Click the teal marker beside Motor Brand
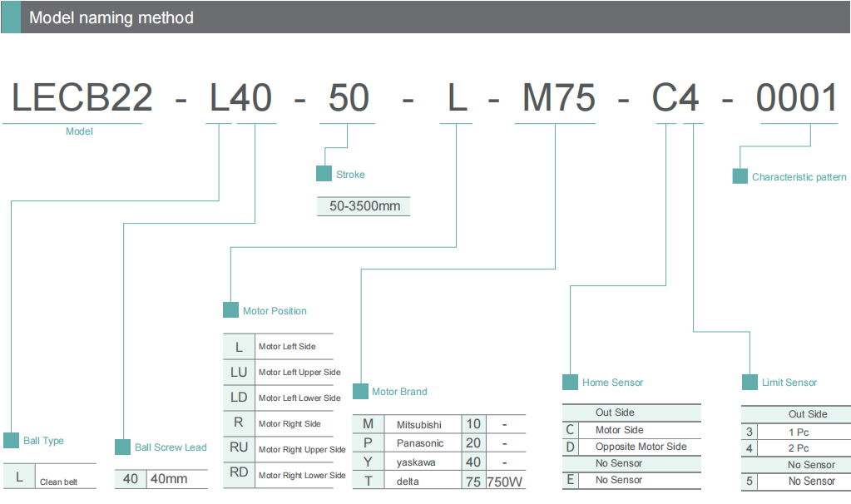 tap(360, 391)
